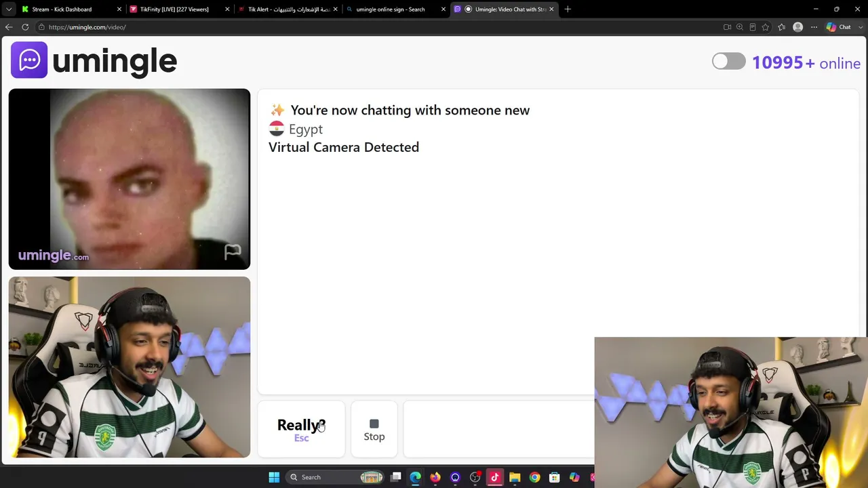Open the Windows Start menu
This screenshot has height=488, width=868.
click(x=274, y=477)
